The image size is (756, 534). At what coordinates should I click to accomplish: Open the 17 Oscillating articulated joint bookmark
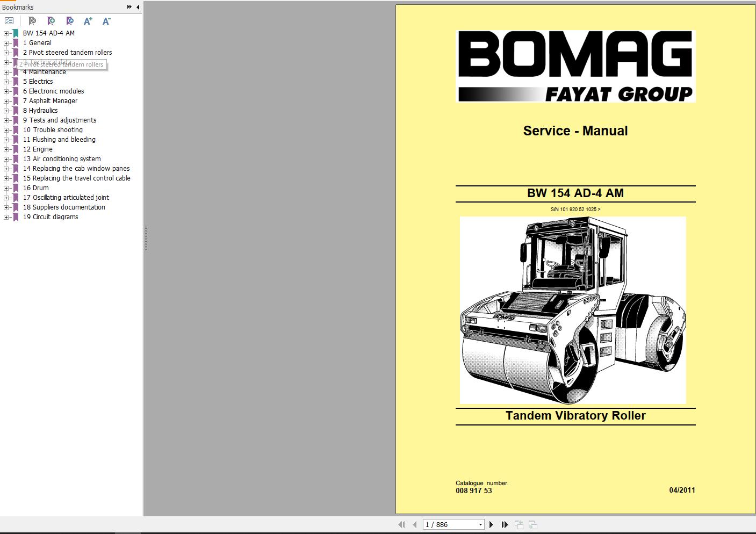[66, 198]
